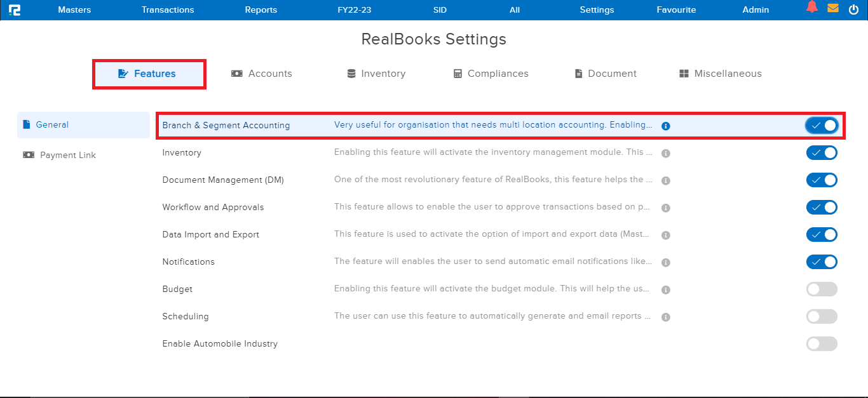Turn on Enable Automobile Industry switch
The height and width of the screenshot is (398, 868).
click(x=822, y=344)
